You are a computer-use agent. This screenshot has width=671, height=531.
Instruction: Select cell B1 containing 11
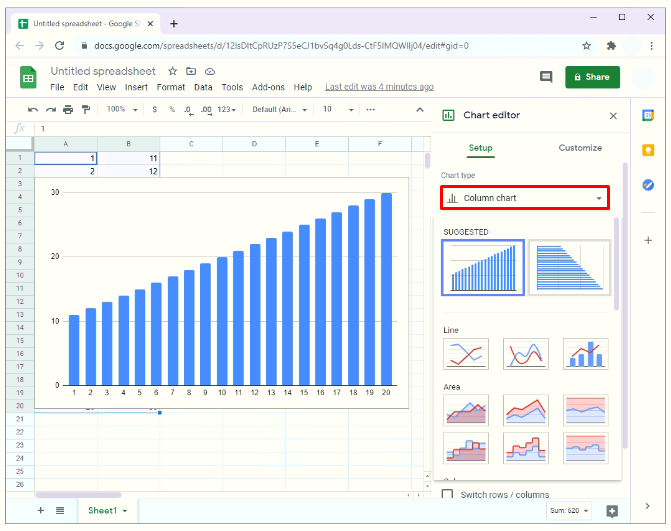pos(128,158)
